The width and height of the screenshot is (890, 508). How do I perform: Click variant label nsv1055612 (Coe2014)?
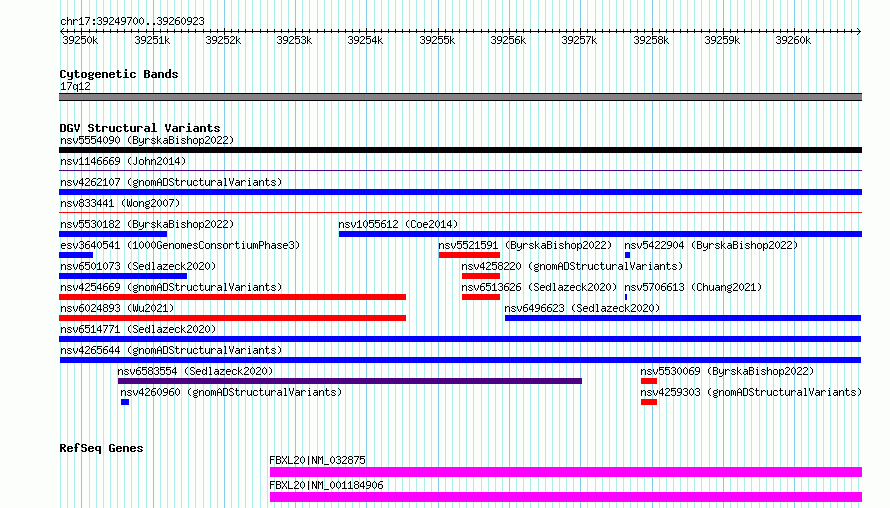click(x=398, y=224)
